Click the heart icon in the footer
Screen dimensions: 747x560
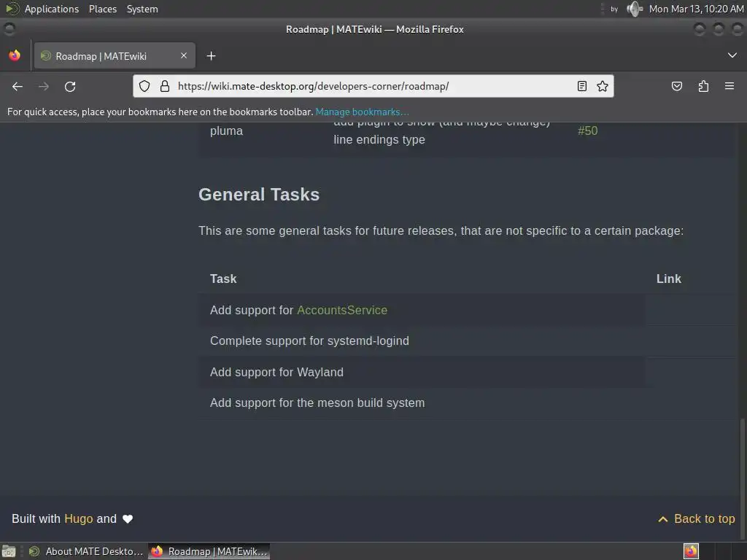tap(128, 519)
